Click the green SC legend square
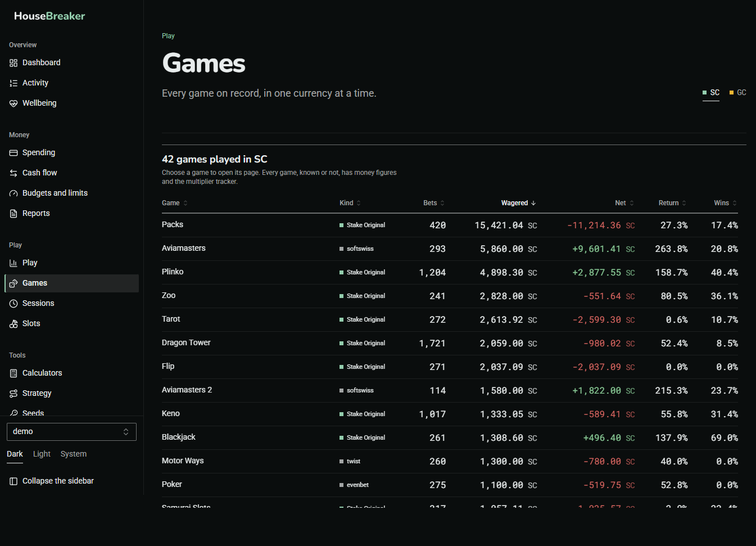This screenshot has height=546, width=756. click(x=705, y=93)
